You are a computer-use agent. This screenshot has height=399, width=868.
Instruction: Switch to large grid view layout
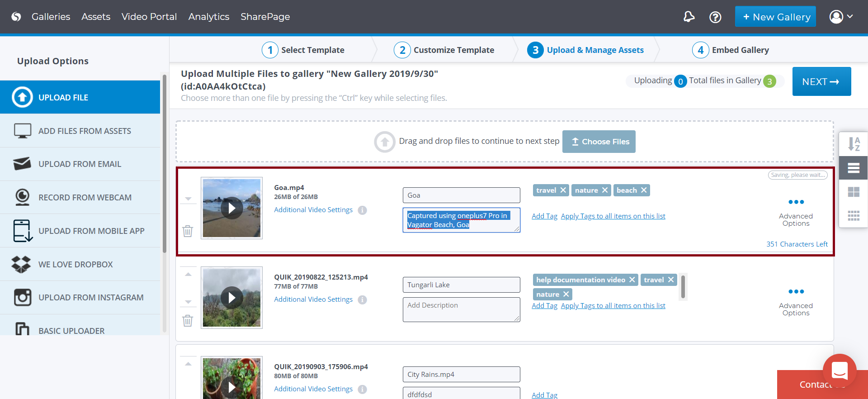[854, 192]
